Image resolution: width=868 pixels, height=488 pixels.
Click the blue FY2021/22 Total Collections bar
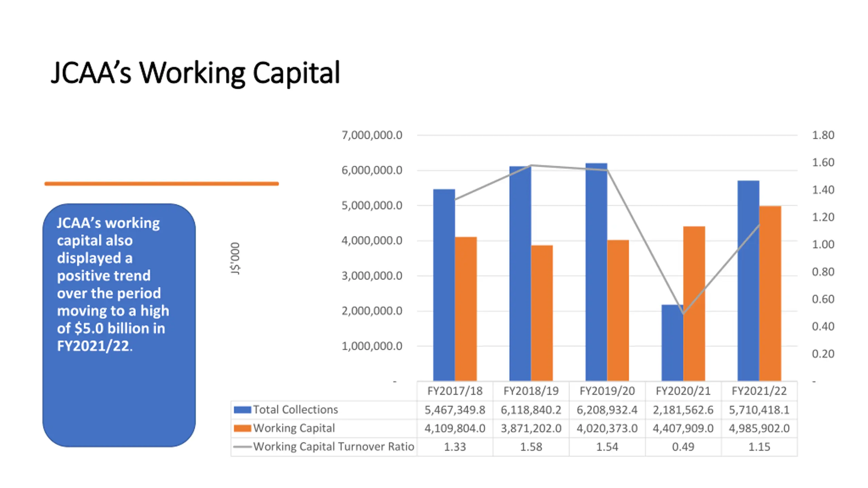tap(748, 281)
